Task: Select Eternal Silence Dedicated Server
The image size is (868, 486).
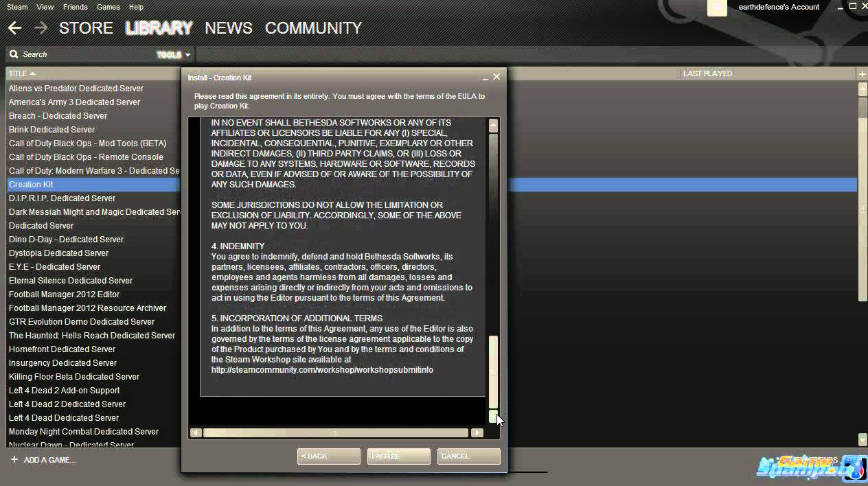Action: point(71,280)
